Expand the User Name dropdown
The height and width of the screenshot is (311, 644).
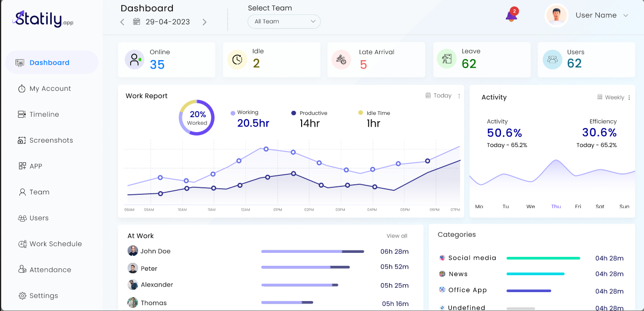[625, 15]
